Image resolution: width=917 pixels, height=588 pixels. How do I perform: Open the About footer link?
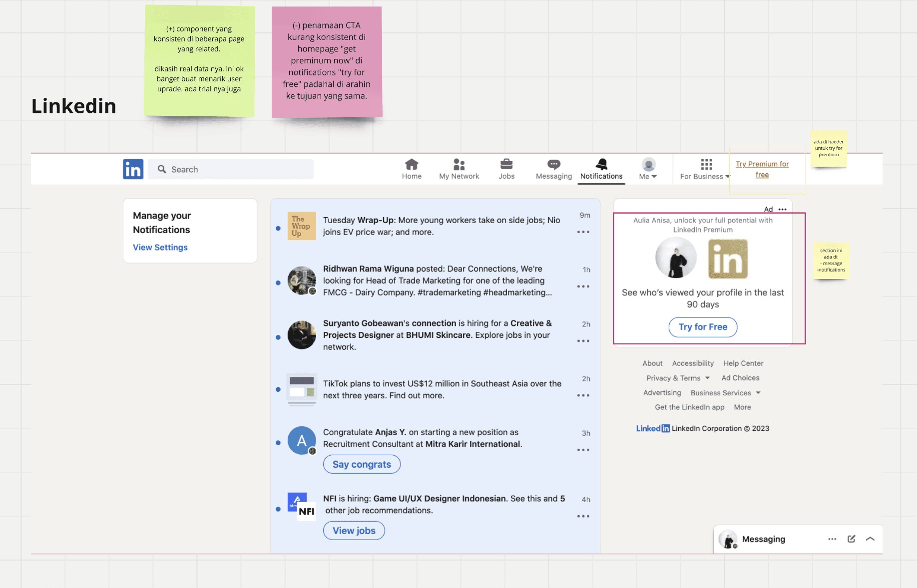(x=652, y=363)
